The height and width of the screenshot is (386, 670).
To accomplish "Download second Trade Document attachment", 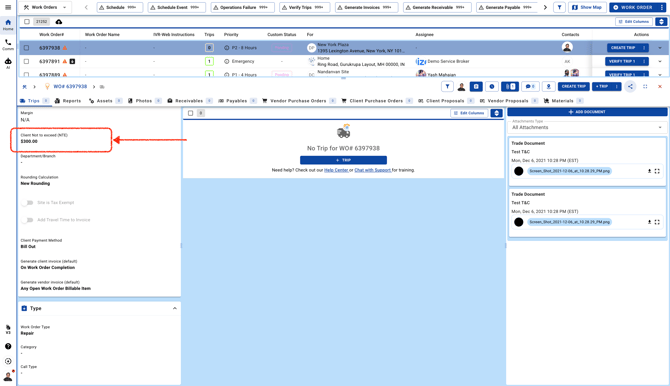I will pos(649,222).
